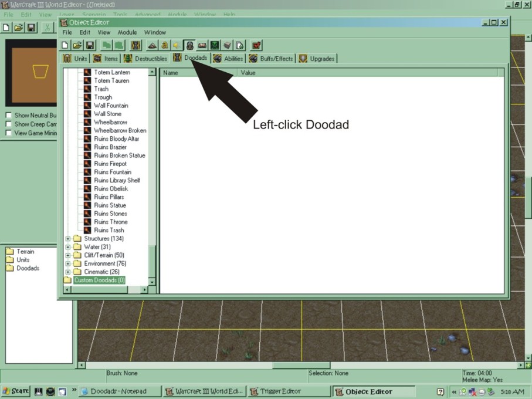Toggle Show Creep Camps checkbox
532x399 pixels.
[x=8, y=124]
